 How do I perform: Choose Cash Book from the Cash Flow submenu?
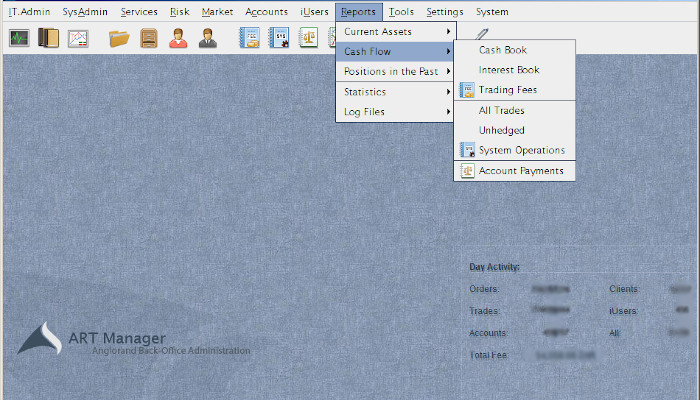point(502,50)
